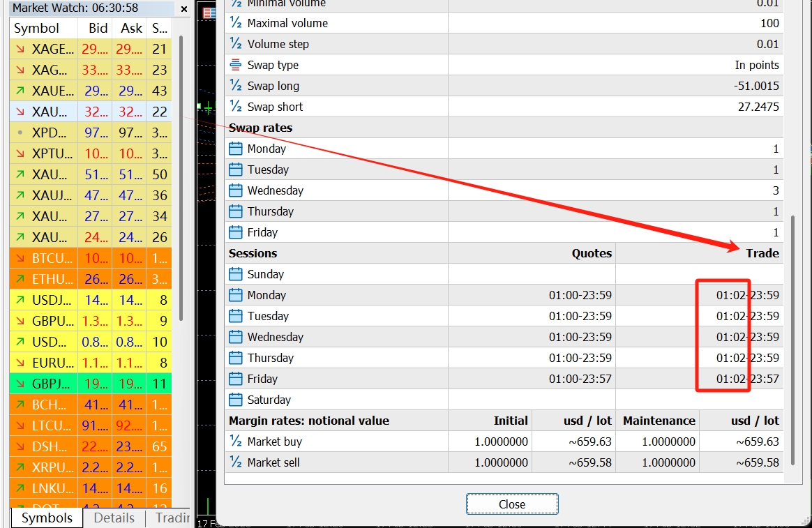This screenshot has height=528, width=812.
Task: Switch to the Symbols tab
Action: [x=47, y=518]
